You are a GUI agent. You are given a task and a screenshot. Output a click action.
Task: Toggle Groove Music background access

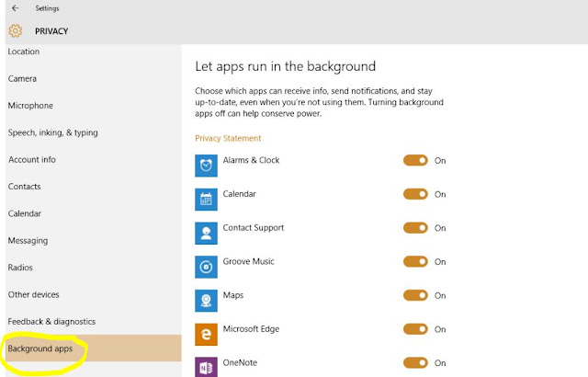point(415,261)
